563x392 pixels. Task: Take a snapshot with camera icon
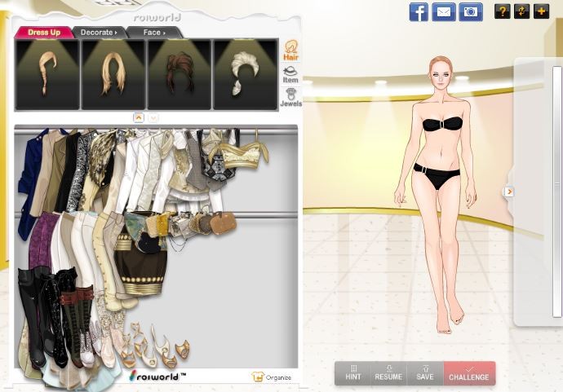tap(470, 11)
